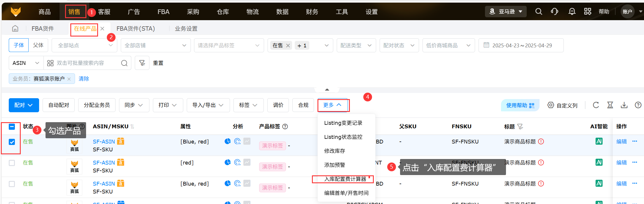The image size is (644, 204).
Task: Open the FBA top menu
Action: click(x=163, y=12)
